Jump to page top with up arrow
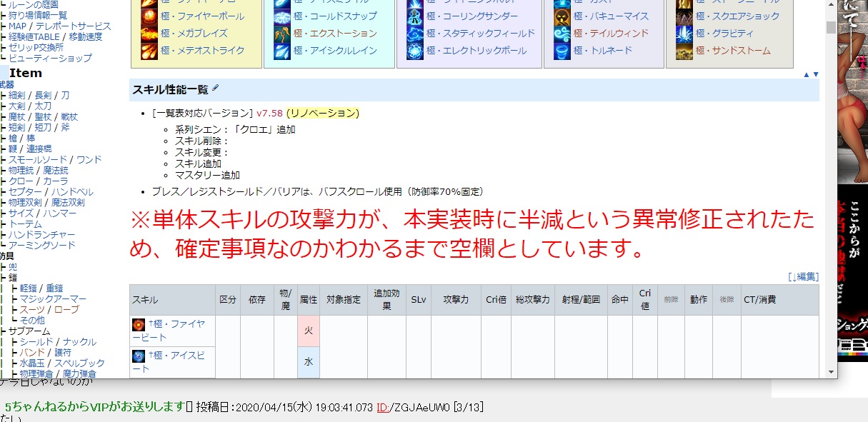 pos(807,74)
